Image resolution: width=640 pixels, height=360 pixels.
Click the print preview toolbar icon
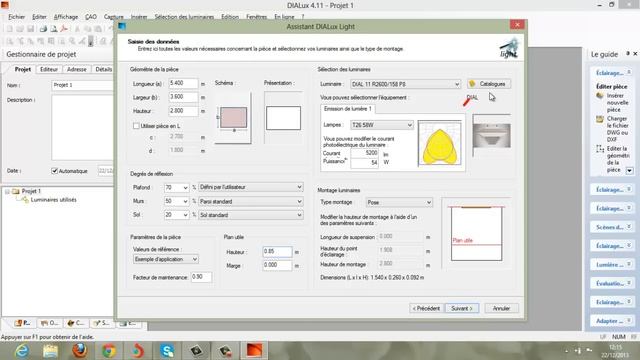pyautogui.click(x=54, y=29)
